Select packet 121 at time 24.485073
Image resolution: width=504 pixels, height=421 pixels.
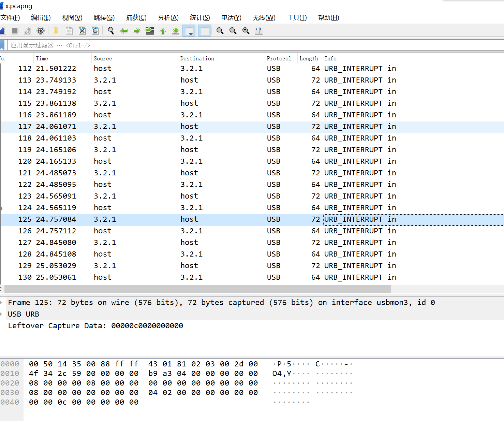(252, 173)
